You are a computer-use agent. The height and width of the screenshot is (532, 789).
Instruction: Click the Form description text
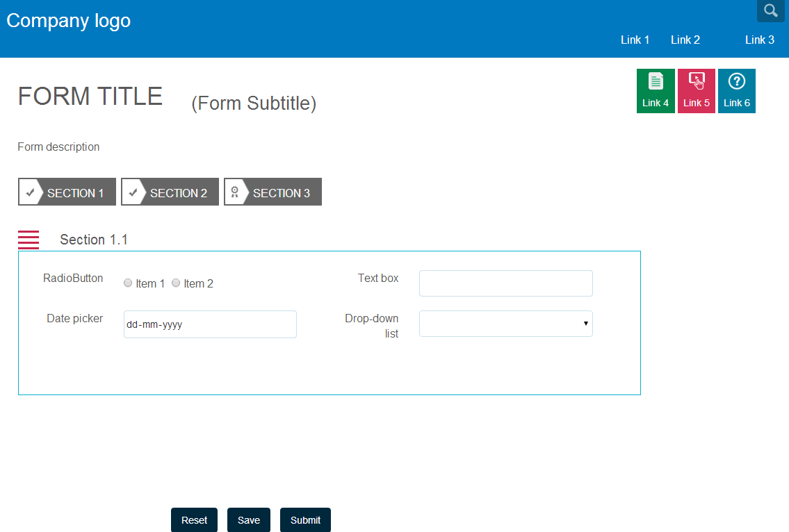58,147
